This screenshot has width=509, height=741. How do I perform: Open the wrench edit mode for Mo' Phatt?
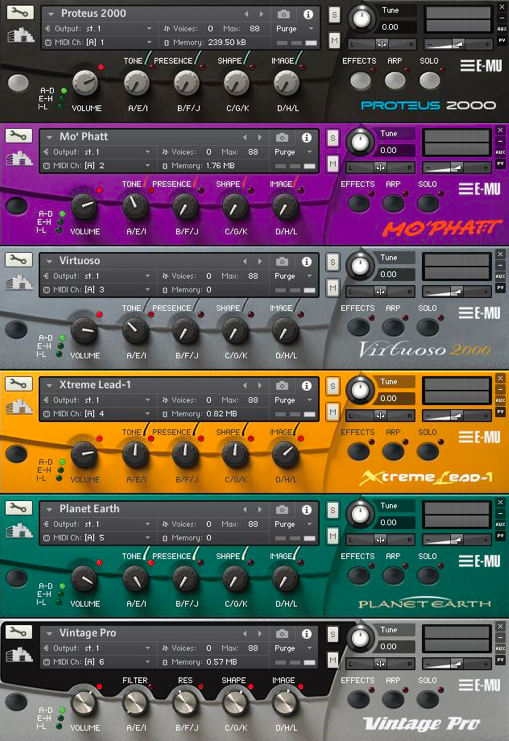[19, 136]
